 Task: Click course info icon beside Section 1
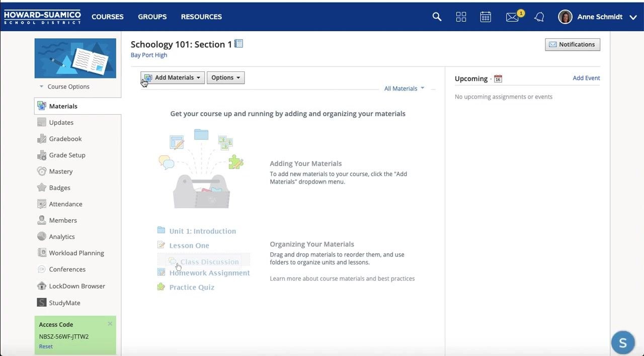pyautogui.click(x=239, y=44)
